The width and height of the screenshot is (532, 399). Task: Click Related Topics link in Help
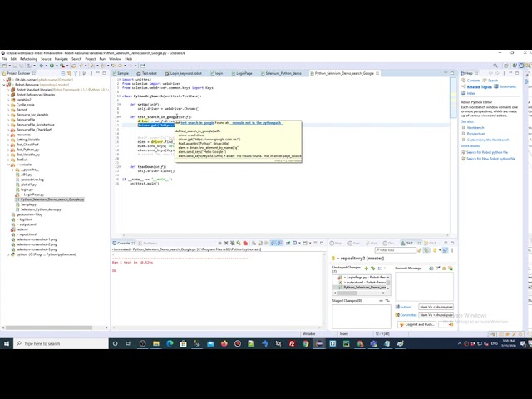click(x=479, y=87)
